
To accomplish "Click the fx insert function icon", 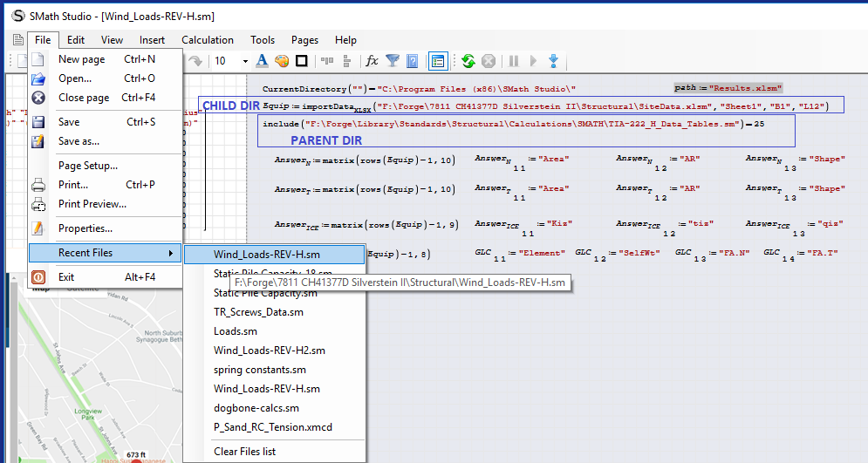I will pos(372,61).
